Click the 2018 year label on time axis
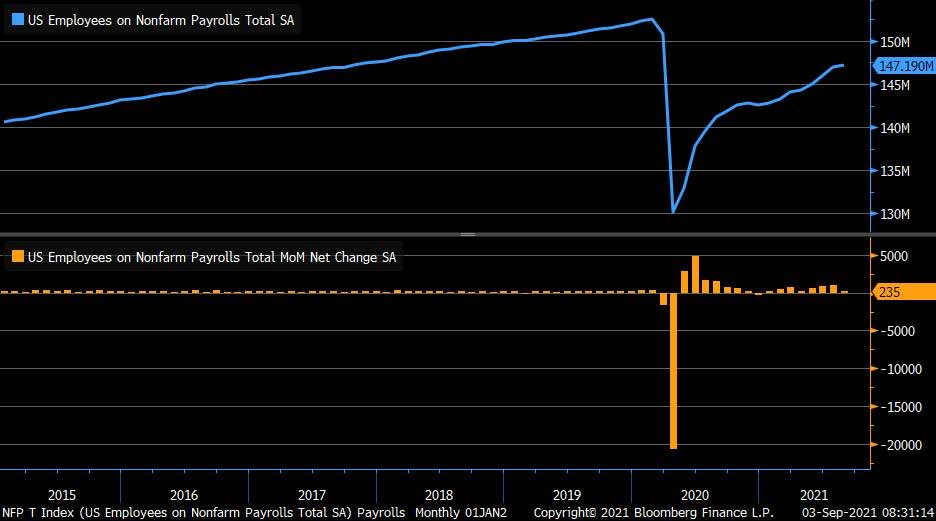Viewport: 936px width, 521px height. pos(439,495)
